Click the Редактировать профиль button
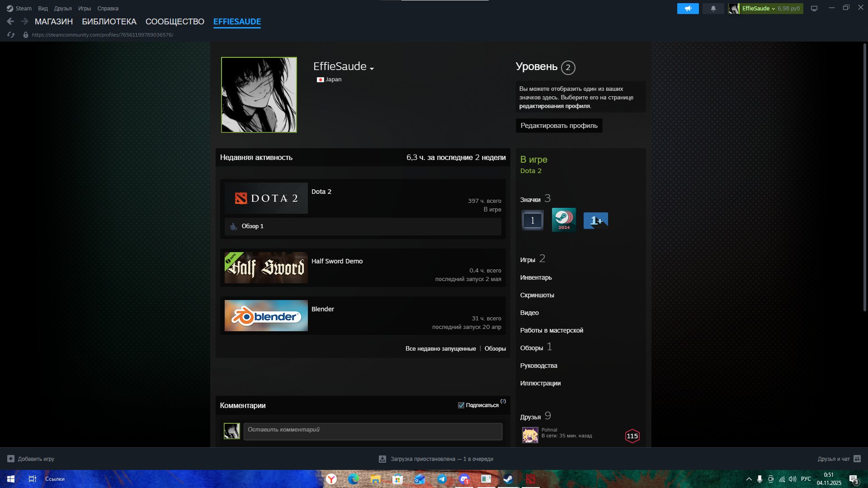This screenshot has height=488, width=868. tap(559, 126)
